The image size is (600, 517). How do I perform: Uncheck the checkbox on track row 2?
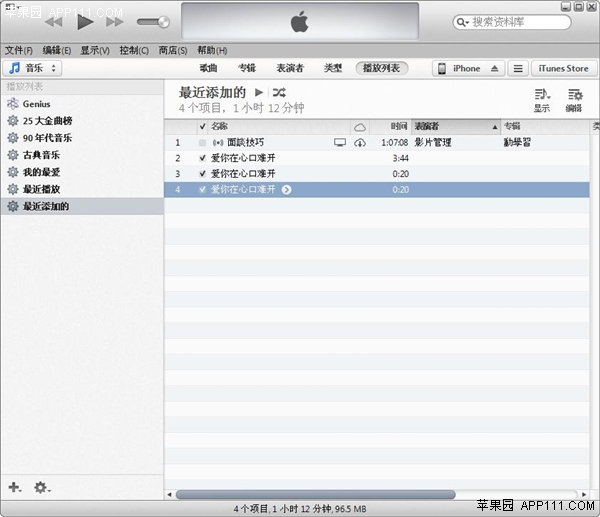click(203, 158)
